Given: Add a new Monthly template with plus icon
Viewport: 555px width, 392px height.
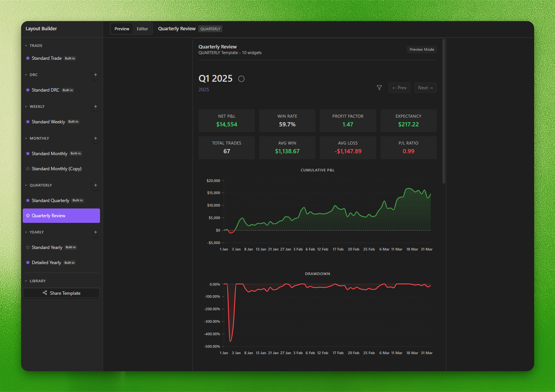Looking at the screenshot, I should (95, 138).
